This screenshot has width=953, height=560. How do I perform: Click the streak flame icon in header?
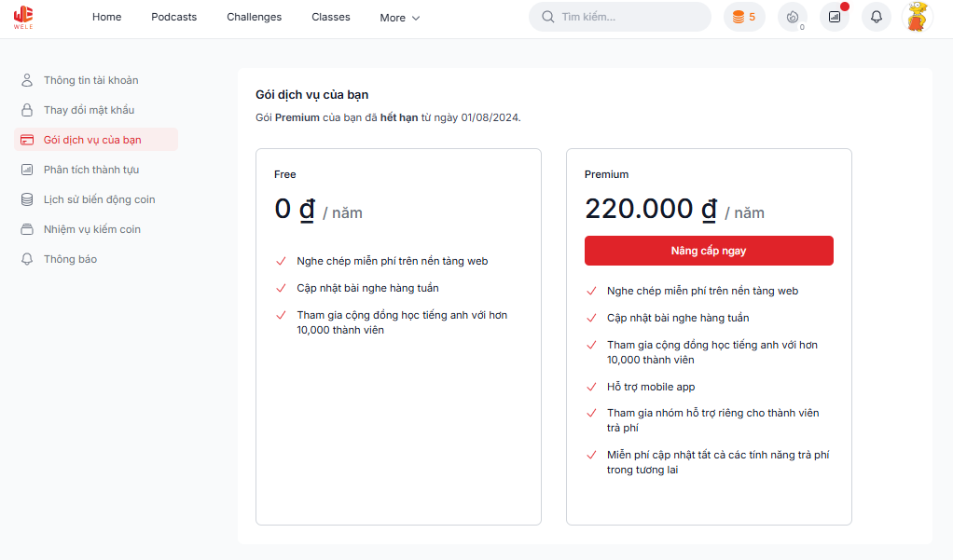[793, 17]
